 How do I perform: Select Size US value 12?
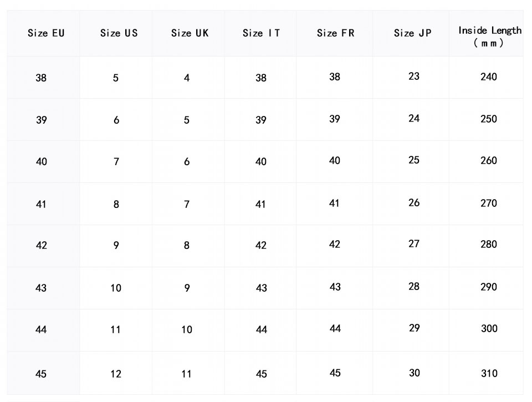point(115,374)
